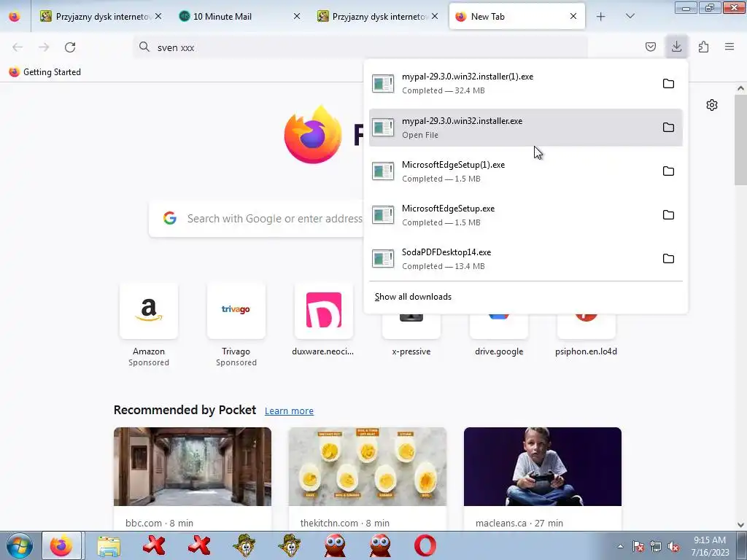747x560 pixels.
Task: Click the address bar containing sven xxx
Action: (360, 47)
